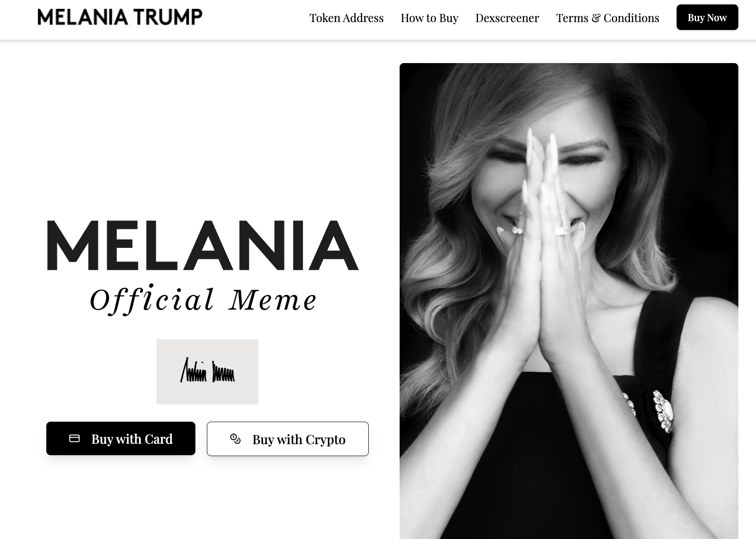Click the gray box behind the signature

[207, 371]
